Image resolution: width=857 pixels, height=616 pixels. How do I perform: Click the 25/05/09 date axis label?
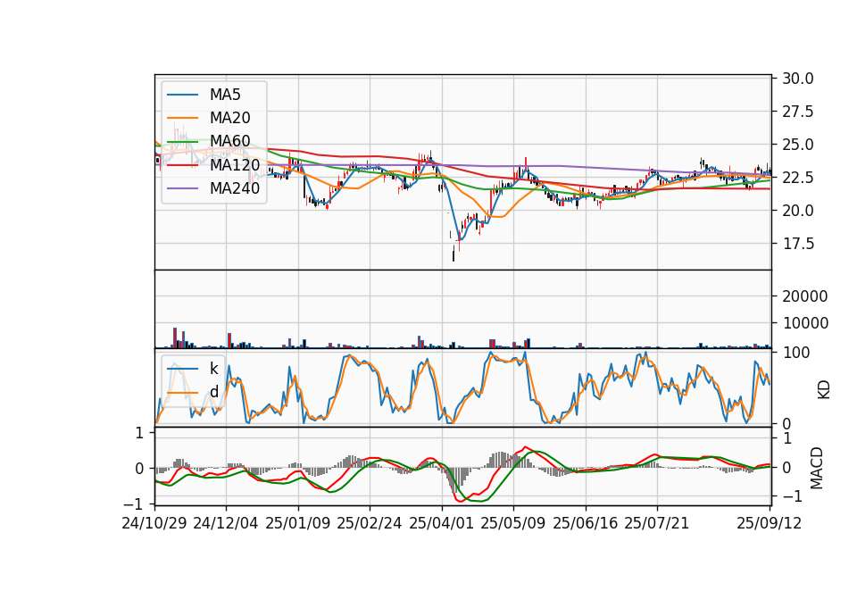tap(513, 523)
